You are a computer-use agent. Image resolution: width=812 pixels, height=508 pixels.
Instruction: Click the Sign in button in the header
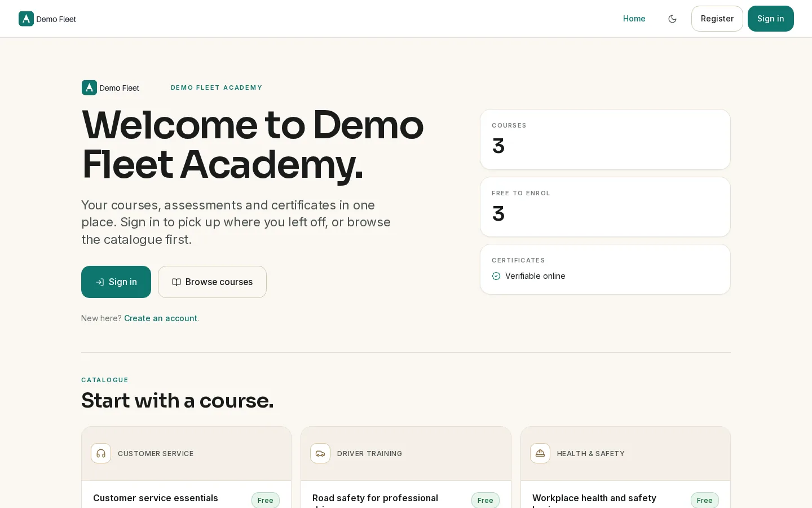(x=770, y=19)
